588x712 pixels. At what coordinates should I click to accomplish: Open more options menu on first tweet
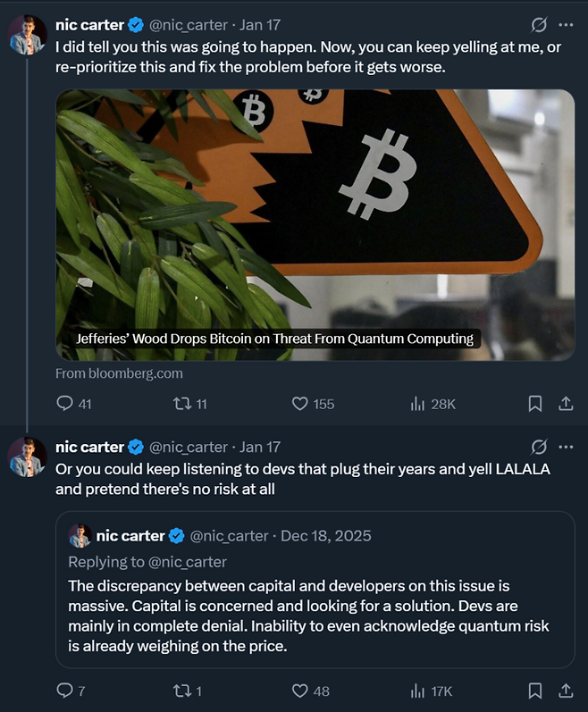pos(565,25)
